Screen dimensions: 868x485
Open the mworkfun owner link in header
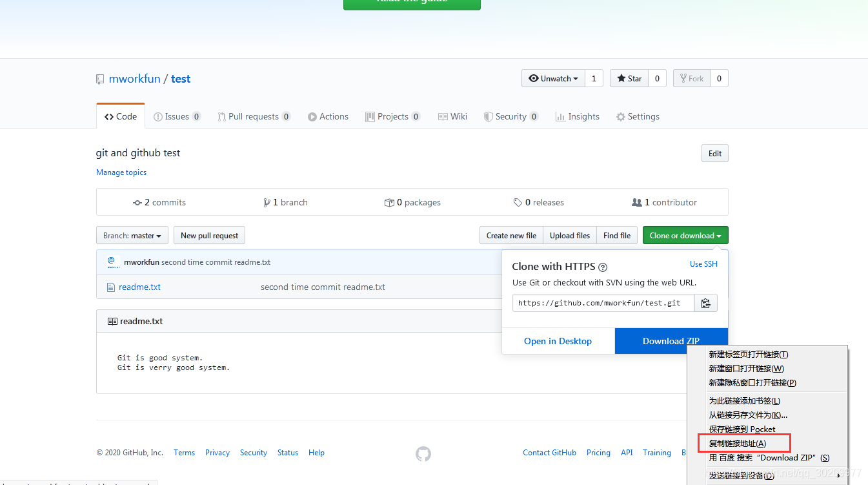tap(134, 79)
